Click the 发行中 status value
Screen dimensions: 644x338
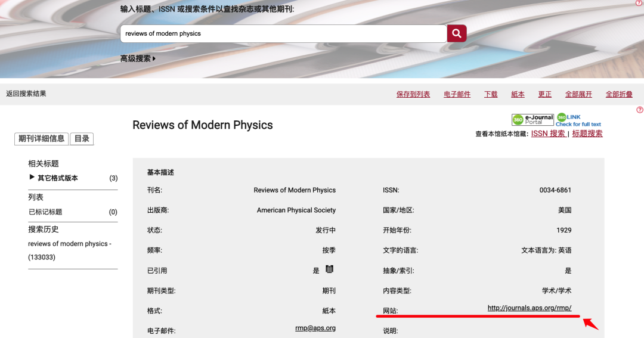point(326,230)
